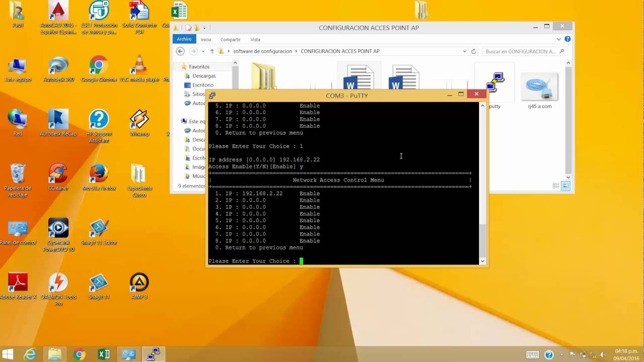This screenshot has height=362, width=644.
Task: Select the Snagit 11 Editor desktop icon
Action: click(99, 232)
